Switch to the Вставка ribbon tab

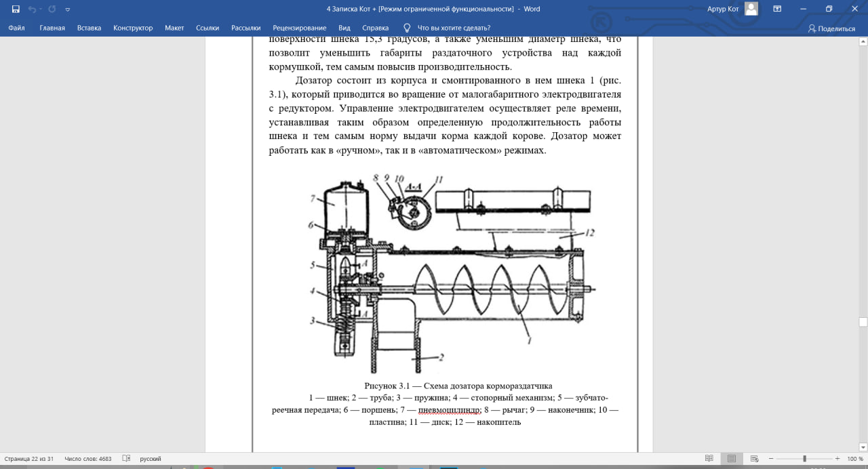click(89, 28)
